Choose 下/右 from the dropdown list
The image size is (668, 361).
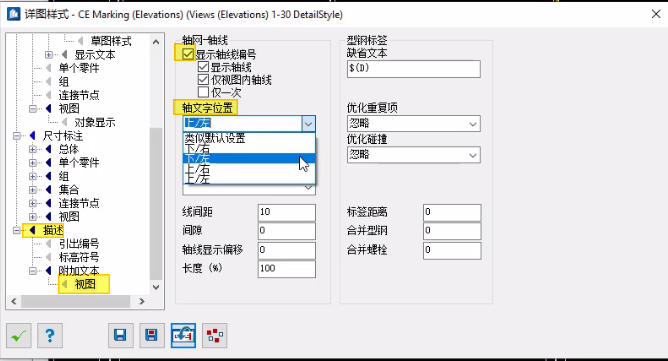(x=249, y=149)
